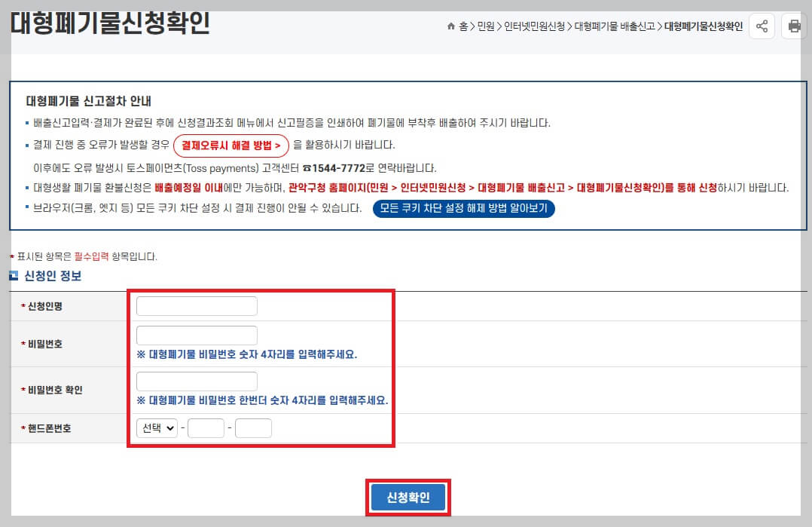Click the 비밀번호 input field
The width and height of the screenshot is (812, 527).
coord(196,335)
